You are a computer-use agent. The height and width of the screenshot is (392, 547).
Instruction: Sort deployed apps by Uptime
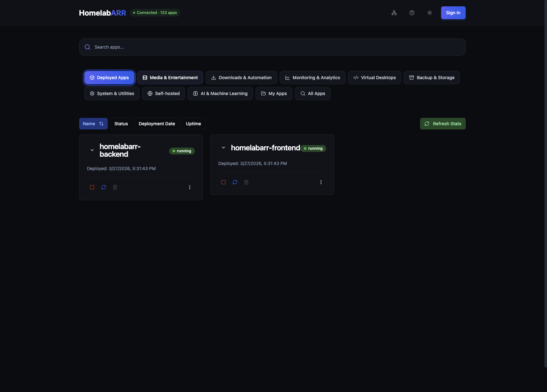click(x=193, y=124)
